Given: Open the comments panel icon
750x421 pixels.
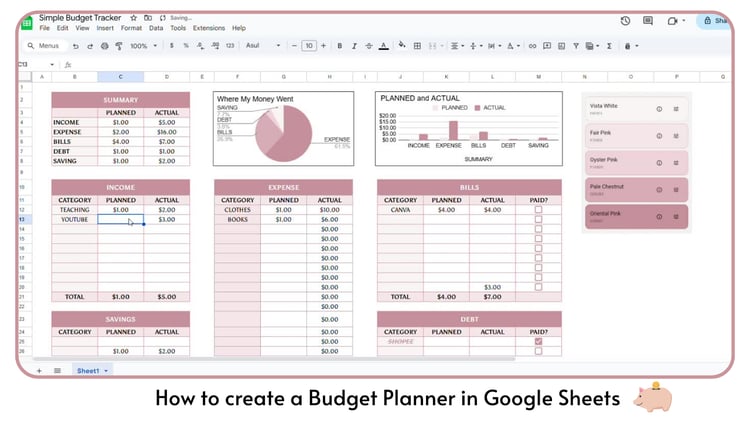Looking at the screenshot, I should point(648,21).
